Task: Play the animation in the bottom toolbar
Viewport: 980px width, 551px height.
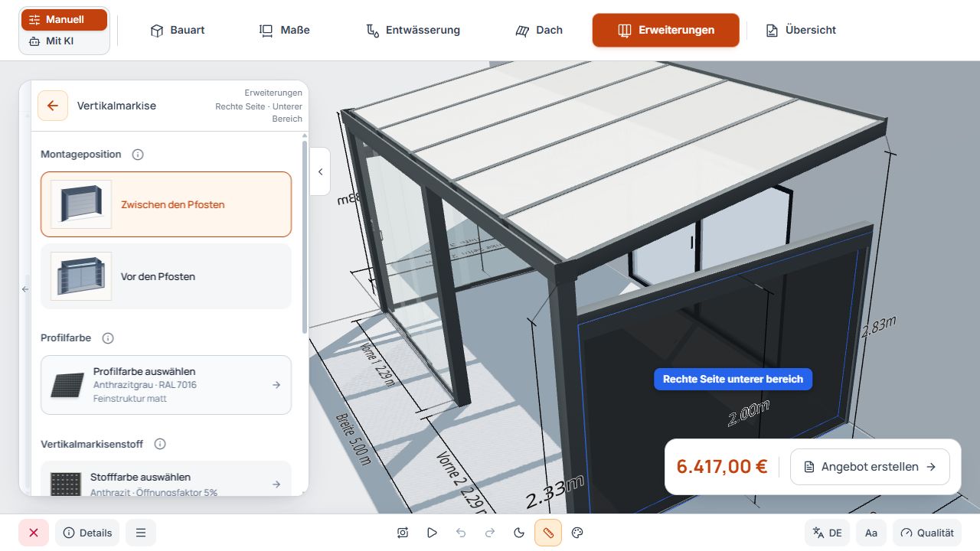Action: [432, 533]
